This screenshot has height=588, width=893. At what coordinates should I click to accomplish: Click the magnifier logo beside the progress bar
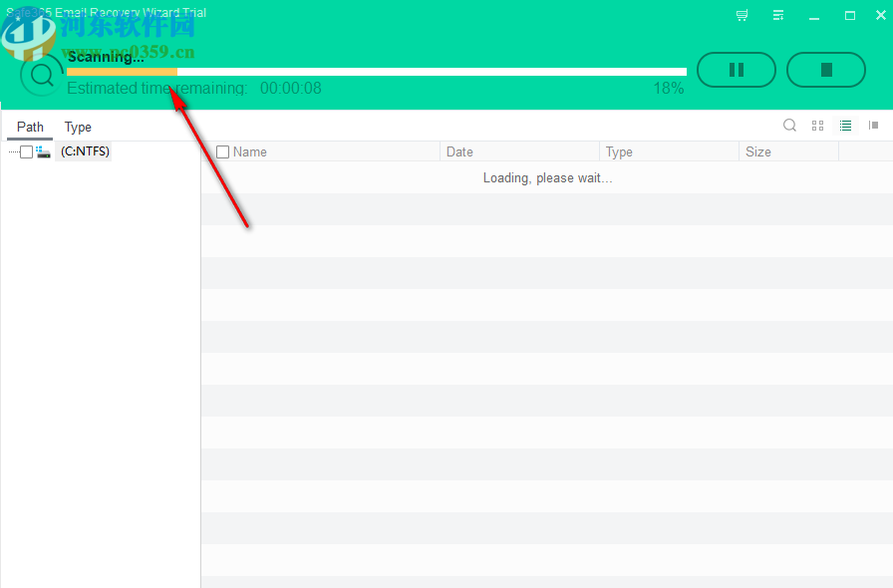(41, 75)
